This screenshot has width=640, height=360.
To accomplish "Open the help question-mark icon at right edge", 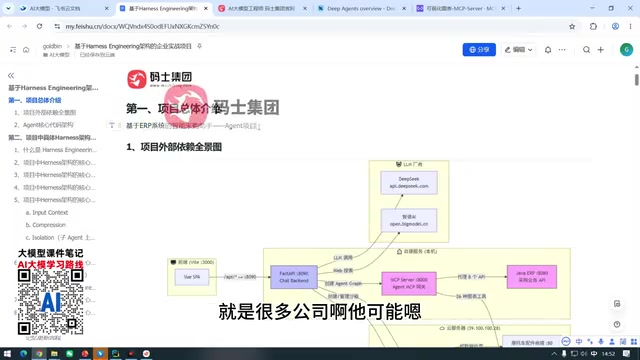I will [x=617, y=324].
